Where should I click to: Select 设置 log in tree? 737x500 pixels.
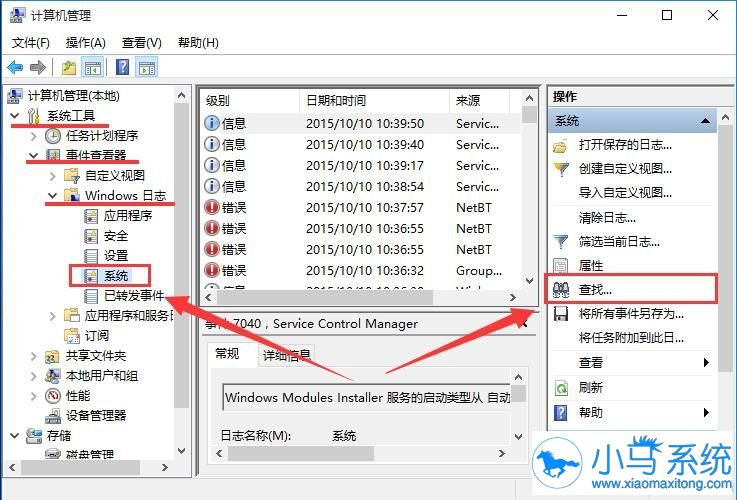coord(116,256)
